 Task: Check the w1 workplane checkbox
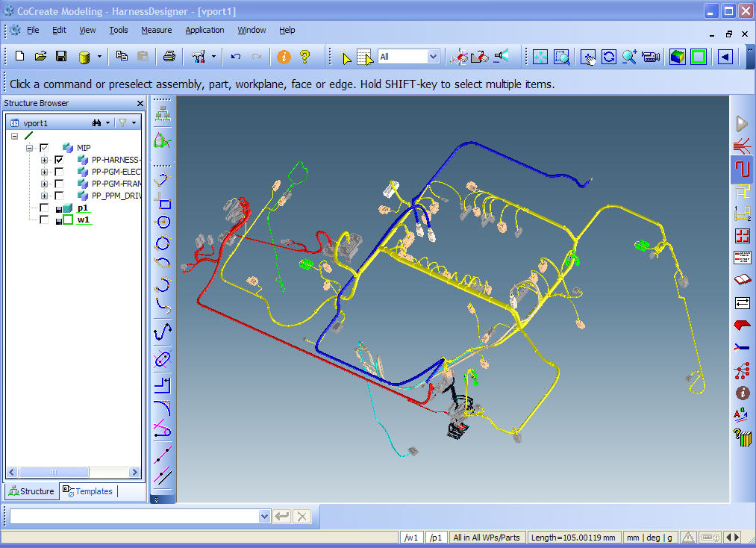coord(44,219)
